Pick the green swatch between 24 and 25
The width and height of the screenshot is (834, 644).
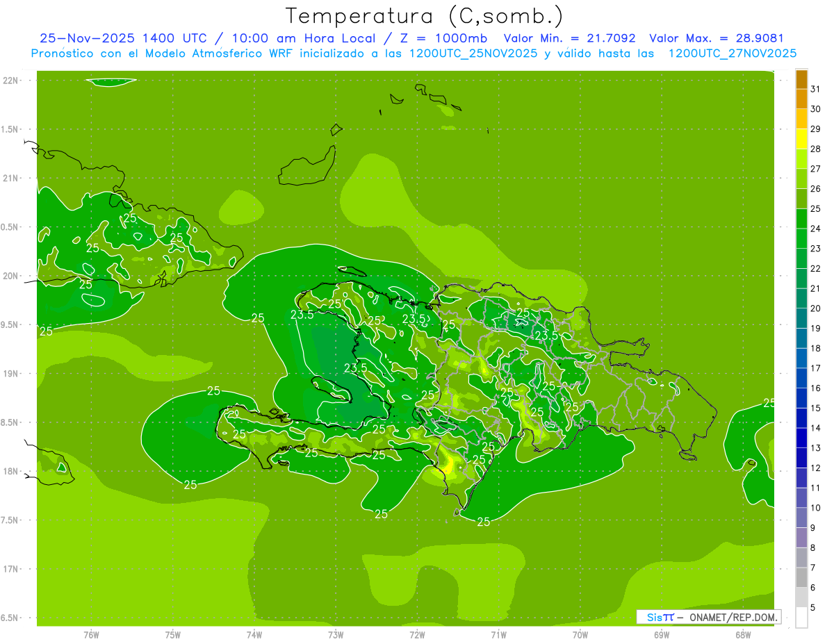click(801, 219)
